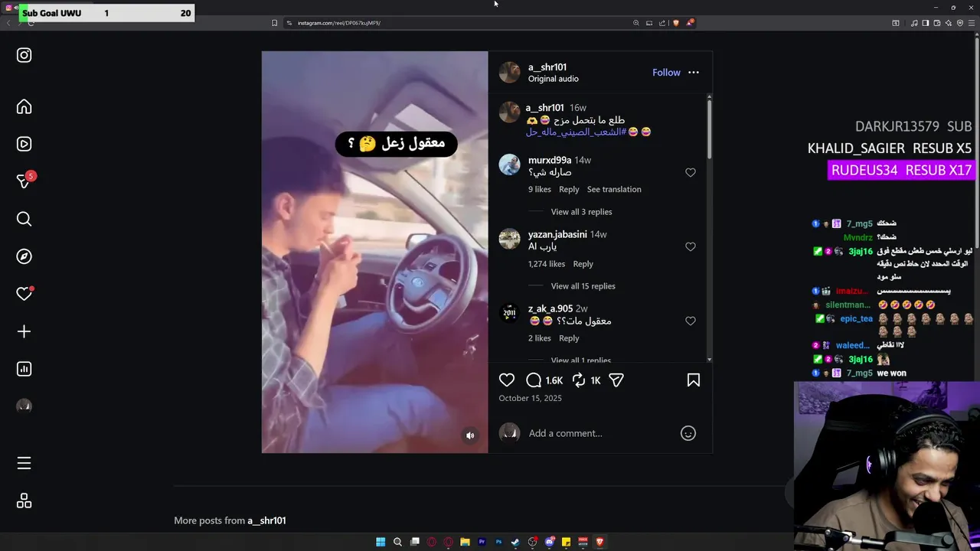Open the Explore compass icon
980x551 pixels.
[24, 256]
